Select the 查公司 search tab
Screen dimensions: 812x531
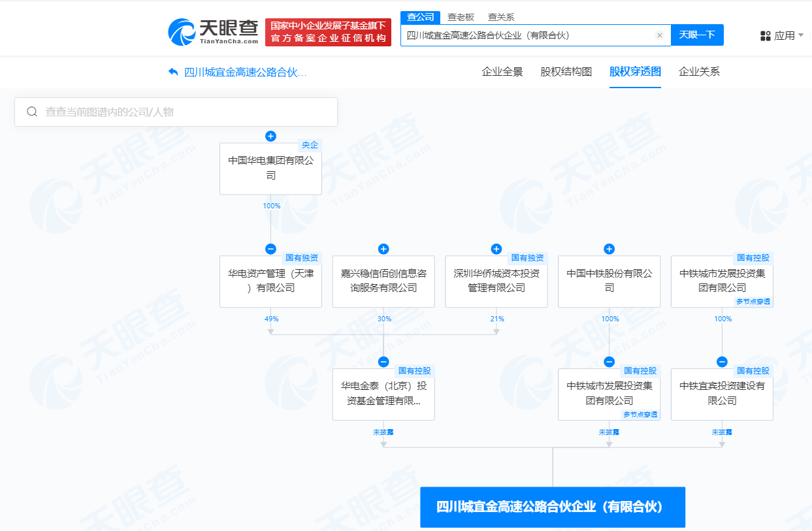(420, 17)
